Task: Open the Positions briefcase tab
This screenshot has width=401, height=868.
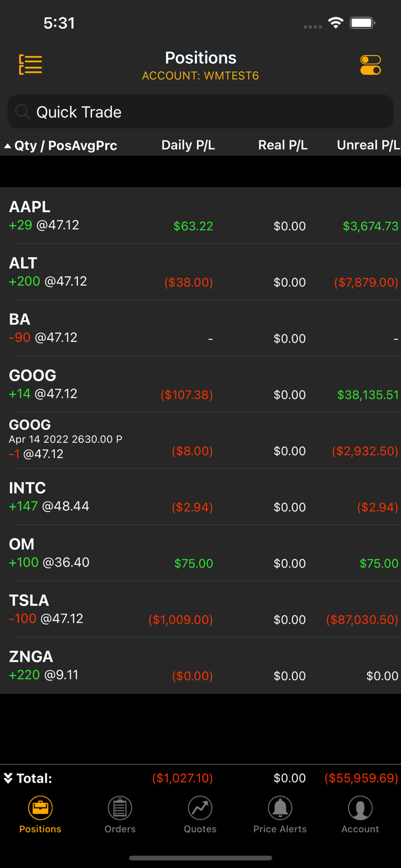Action: point(40,815)
